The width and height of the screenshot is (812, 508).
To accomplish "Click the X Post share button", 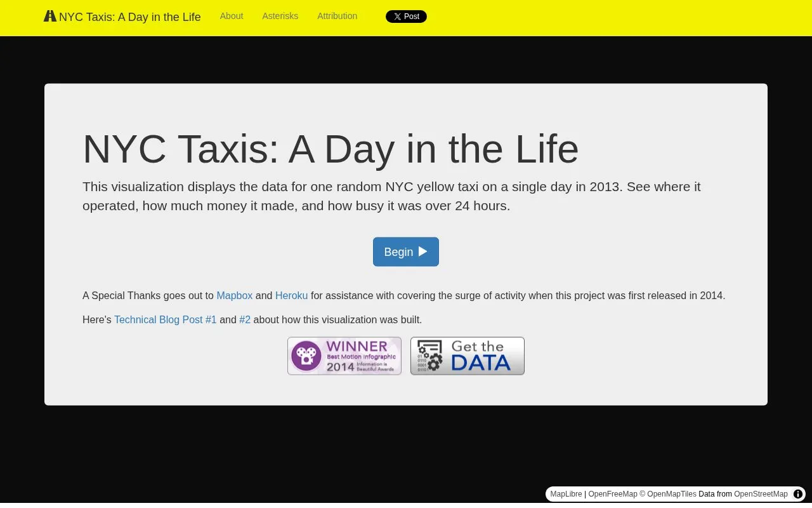I will pyautogui.click(x=406, y=17).
